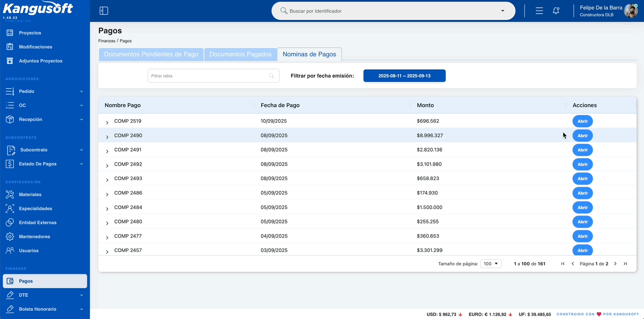Select the Nominas de Pagos tab

click(309, 54)
